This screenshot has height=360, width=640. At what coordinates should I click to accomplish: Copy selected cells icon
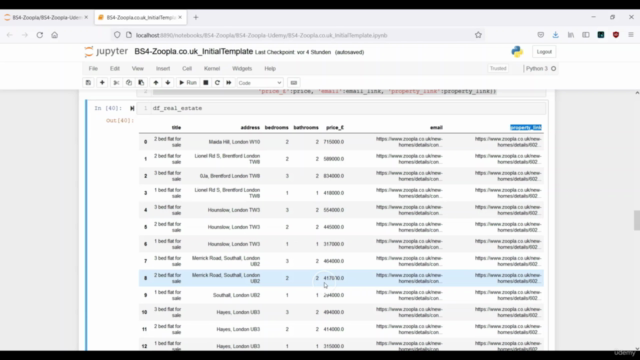[x=129, y=83]
